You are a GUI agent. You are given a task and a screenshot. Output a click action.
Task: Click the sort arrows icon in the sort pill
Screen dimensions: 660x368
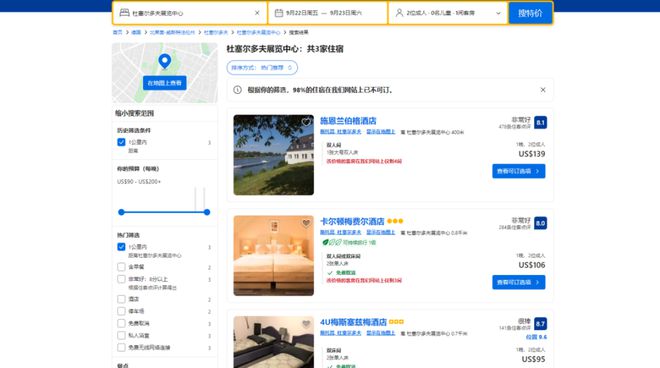coord(290,67)
